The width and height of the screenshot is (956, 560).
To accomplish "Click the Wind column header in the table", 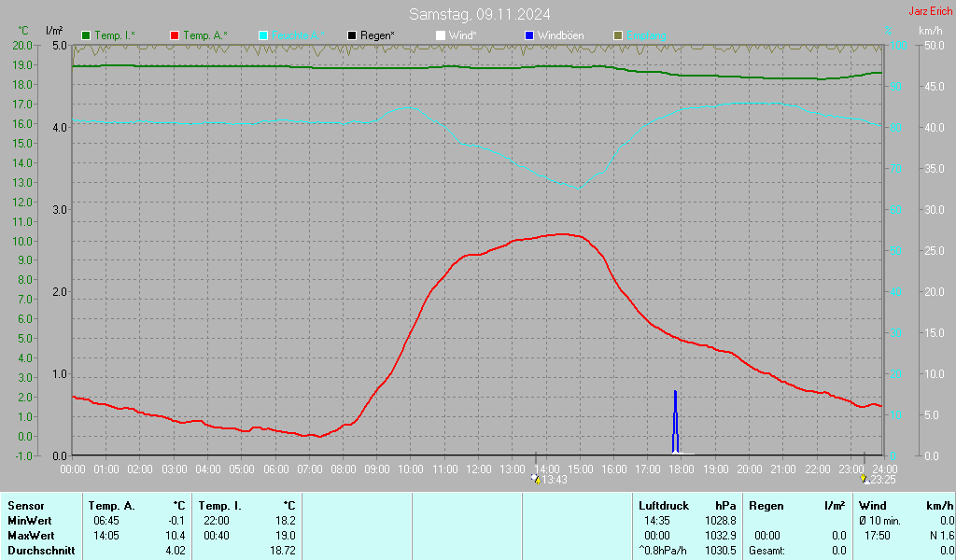I will click(x=873, y=506).
